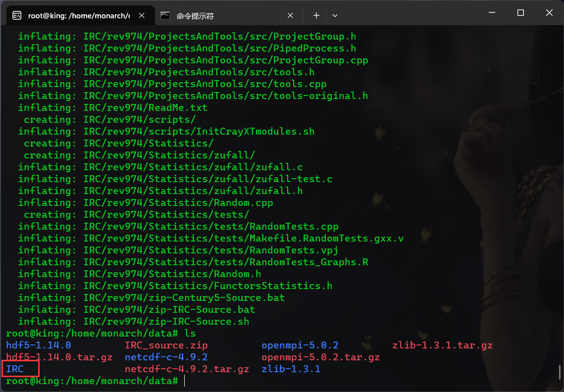Click the FunctorsStatistics.h line
Image resolution: width=564 pixels, height=392 pixels.
coord(175,286)
